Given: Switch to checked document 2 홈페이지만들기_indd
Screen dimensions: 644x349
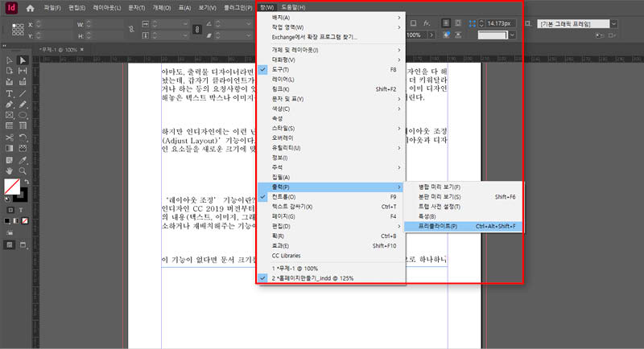Looking at the screenshot, I should point(331,278).
